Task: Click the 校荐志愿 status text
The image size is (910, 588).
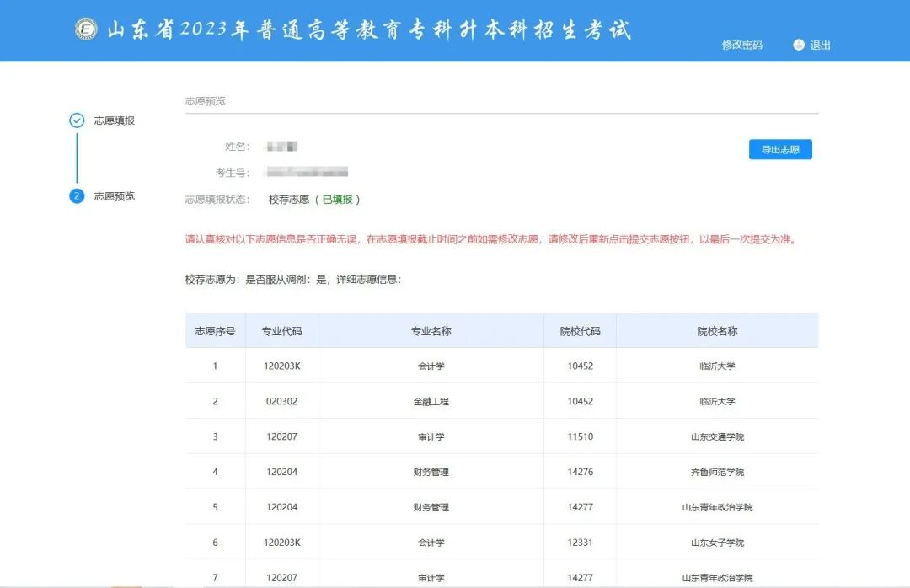Action: coord(288,200)
